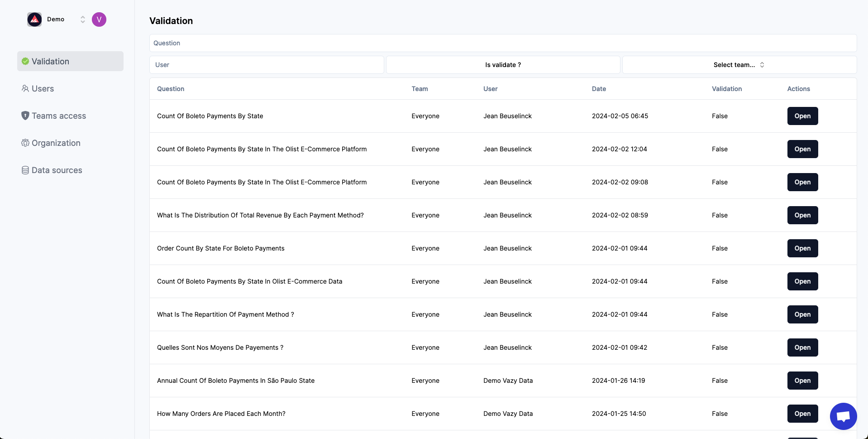Viewport: 868px width, 439px height.
Task: Open the Annual Count São Paulo question
Action: tap(802, 381)
